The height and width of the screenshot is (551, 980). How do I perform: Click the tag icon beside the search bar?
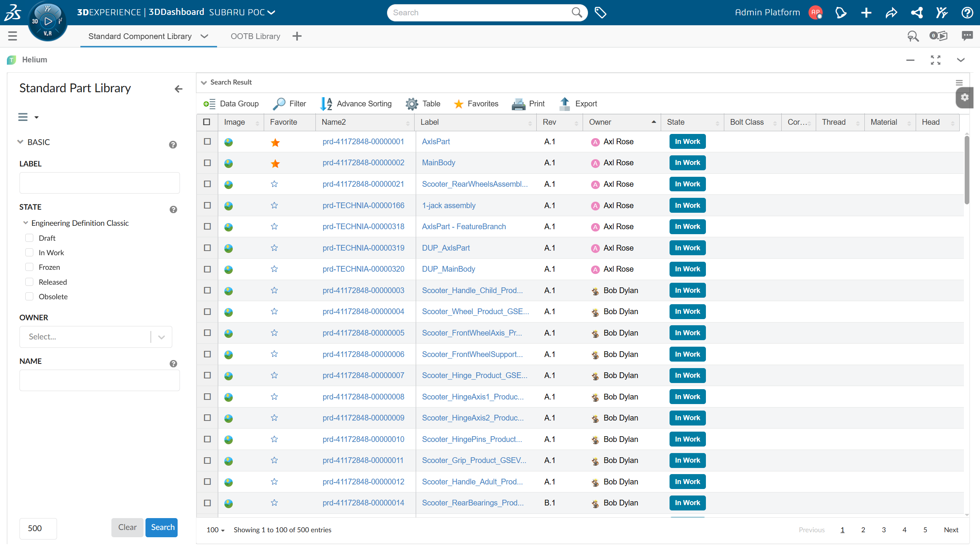600,12
